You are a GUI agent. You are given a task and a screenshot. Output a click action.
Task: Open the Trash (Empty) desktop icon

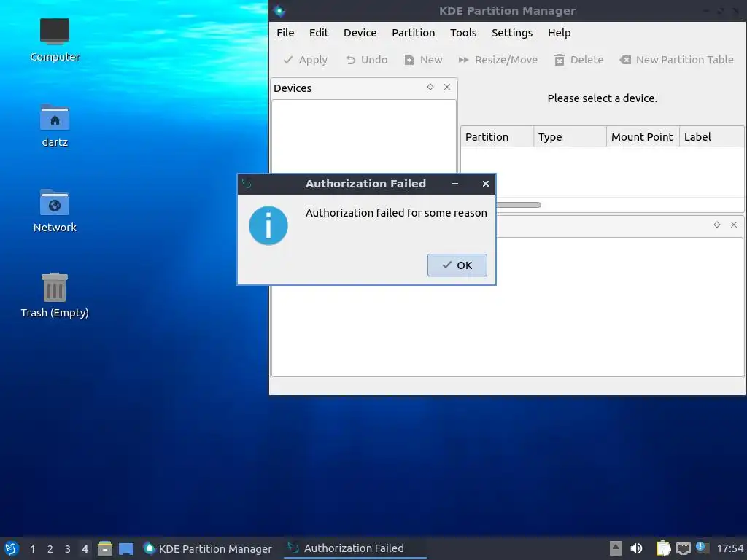click(x=55, y=295)
